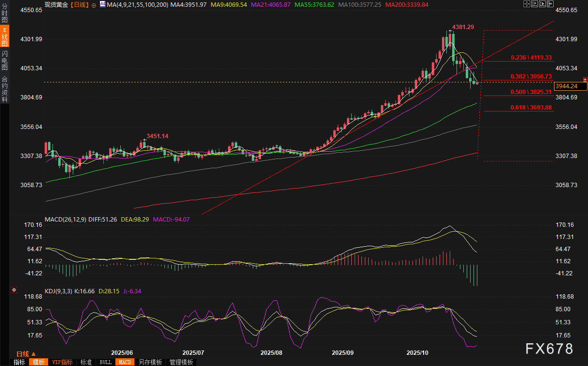Click 标准 to expand standard templates

point(86,362)
